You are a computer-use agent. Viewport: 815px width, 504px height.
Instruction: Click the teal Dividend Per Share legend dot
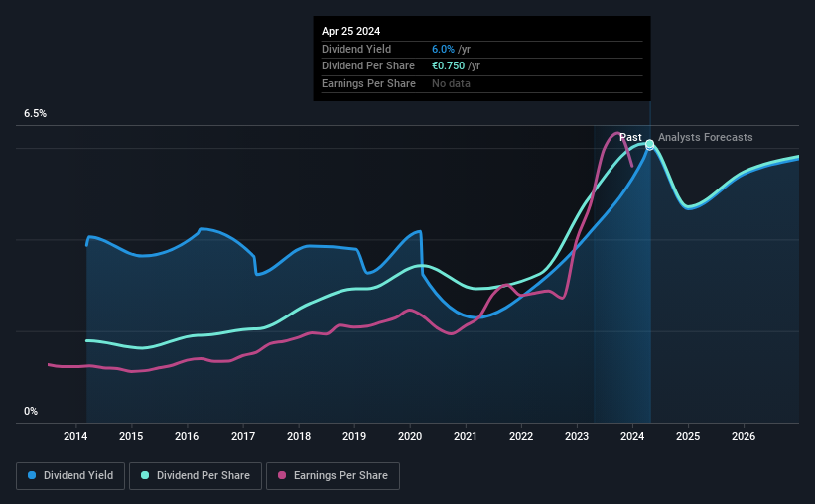[x=145, y=475]
